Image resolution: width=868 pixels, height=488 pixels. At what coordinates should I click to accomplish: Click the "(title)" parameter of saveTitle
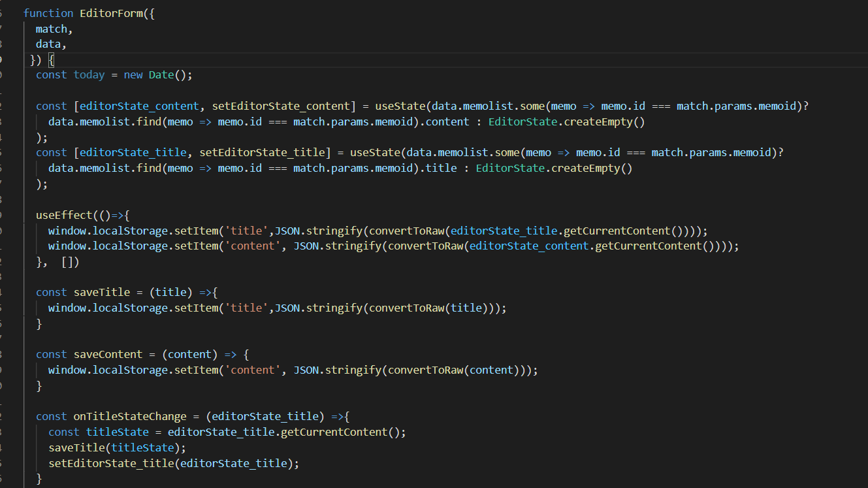171,293
